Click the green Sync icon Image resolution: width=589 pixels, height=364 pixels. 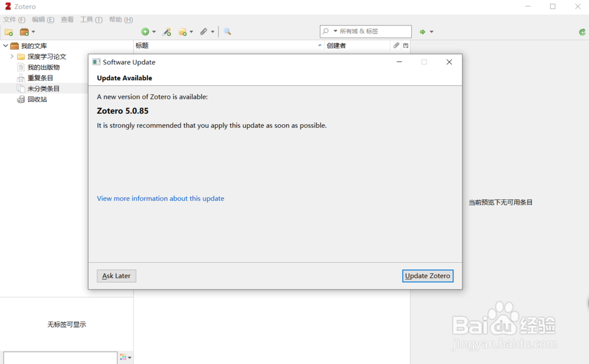point(582,32)
